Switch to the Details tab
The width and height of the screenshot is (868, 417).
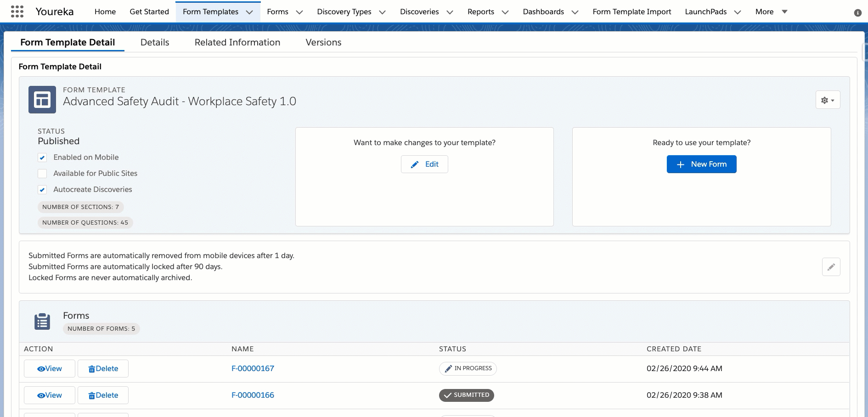[x=155, y=42]
